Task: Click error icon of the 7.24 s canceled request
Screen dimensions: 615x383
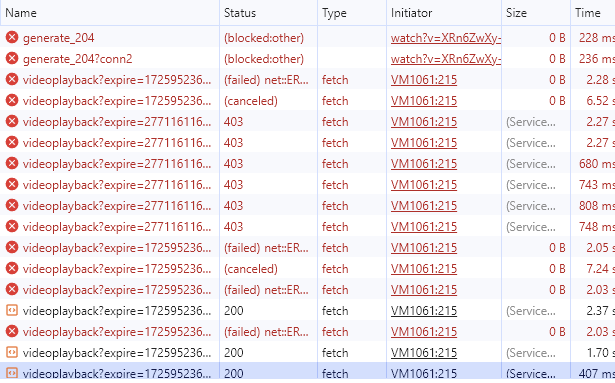Action: (x=12, y=268)
